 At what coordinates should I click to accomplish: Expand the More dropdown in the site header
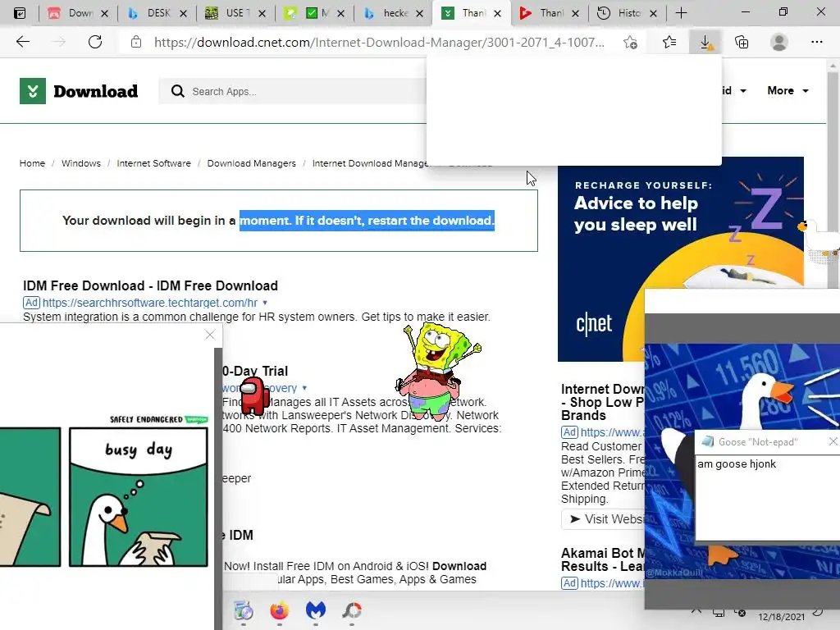(x=788, y=90)
